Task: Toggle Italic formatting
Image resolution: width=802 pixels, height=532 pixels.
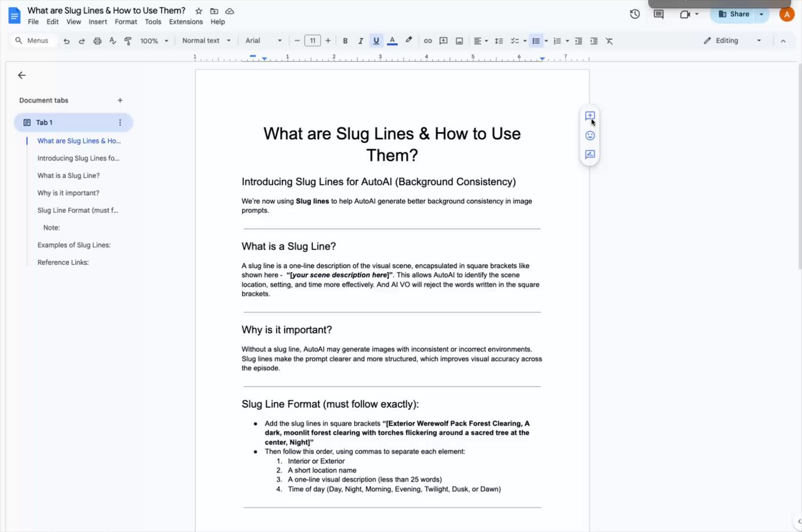Action: pyautogui.click(x=360, y=41)
